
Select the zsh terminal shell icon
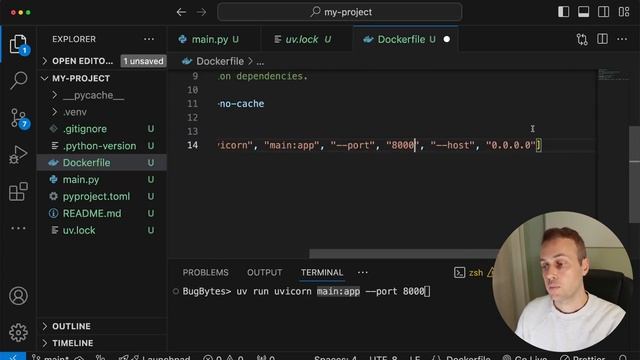pos(459,273)
